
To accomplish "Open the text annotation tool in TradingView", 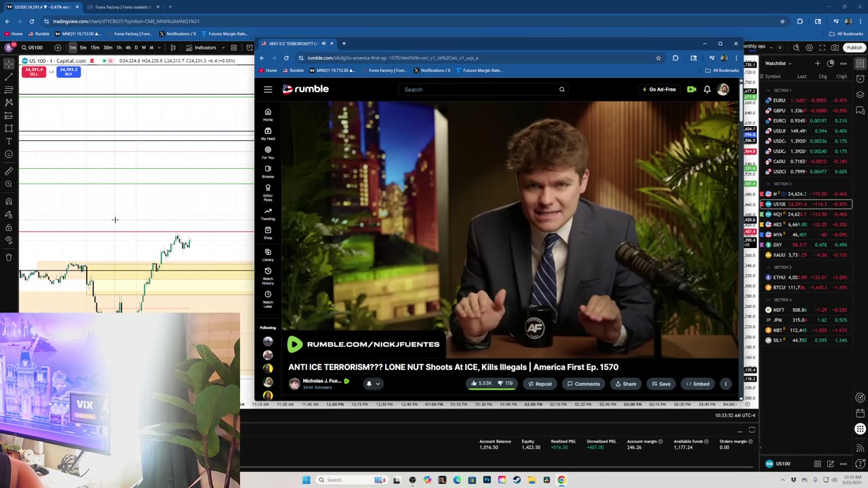I will click(9, 141).
